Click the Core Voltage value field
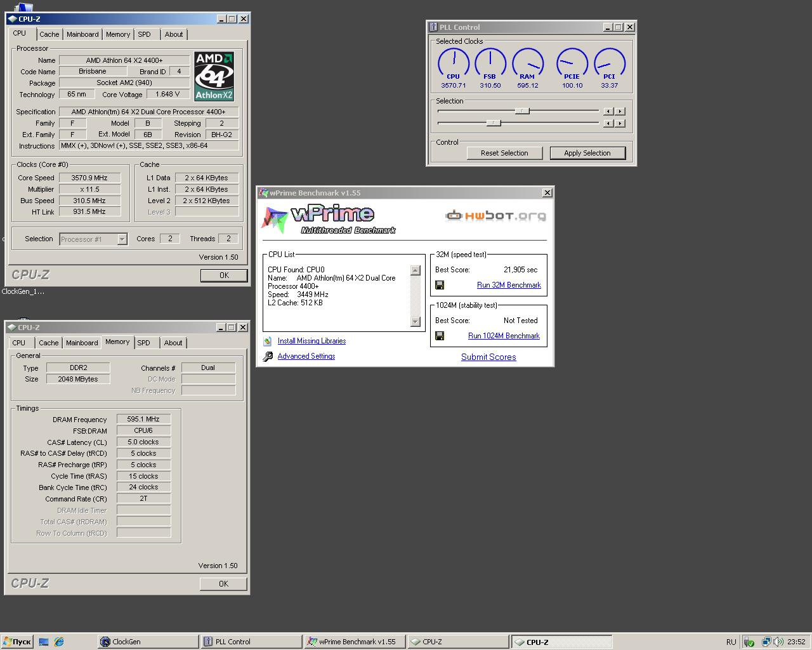The height and width of the screenshot is (650, 812). (x=168, y=94)
